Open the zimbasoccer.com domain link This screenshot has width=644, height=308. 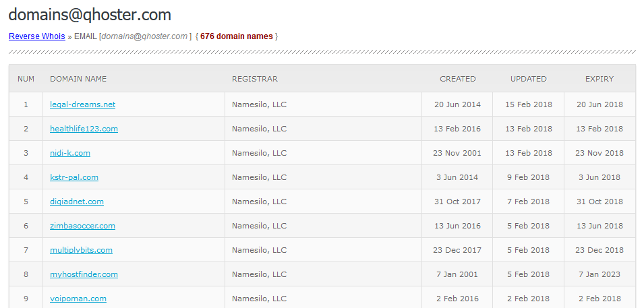pyautogui.click(x=82, y=226)
